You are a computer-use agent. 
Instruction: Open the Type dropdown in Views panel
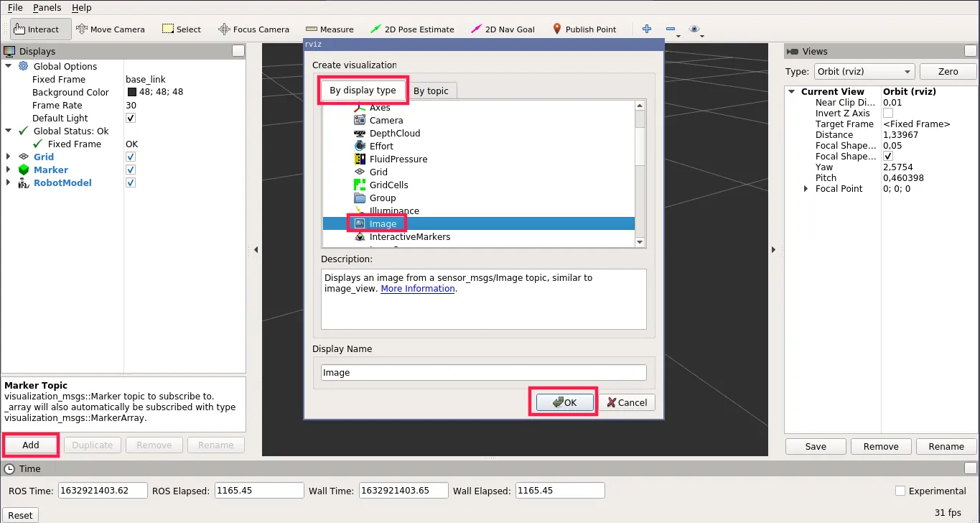(x=864, y=71)
